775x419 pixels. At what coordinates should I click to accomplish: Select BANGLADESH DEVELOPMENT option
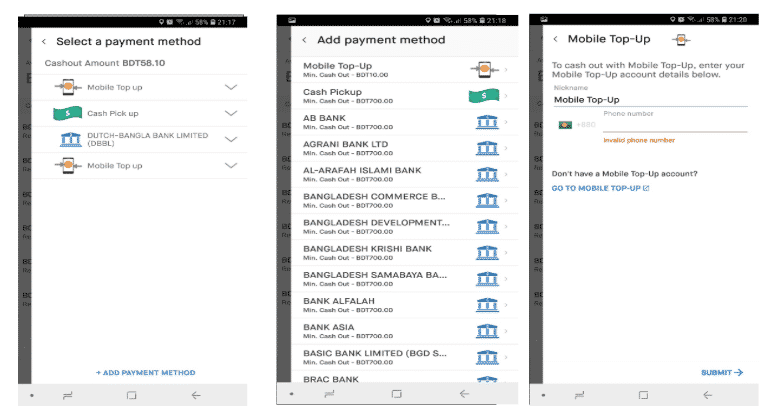(x=404, y=226)
